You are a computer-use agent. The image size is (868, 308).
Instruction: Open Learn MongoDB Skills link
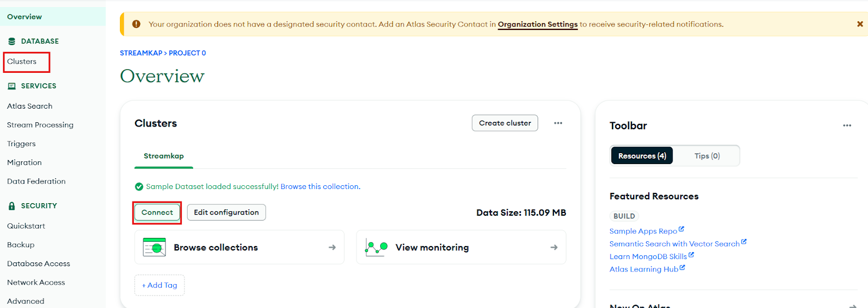point(648,257)
